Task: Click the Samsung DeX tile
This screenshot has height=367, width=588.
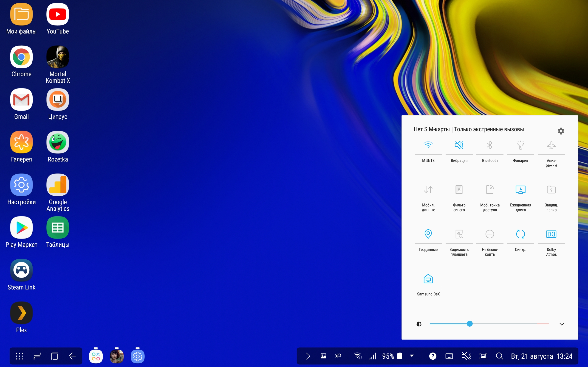Action: [x=428, y=279]
